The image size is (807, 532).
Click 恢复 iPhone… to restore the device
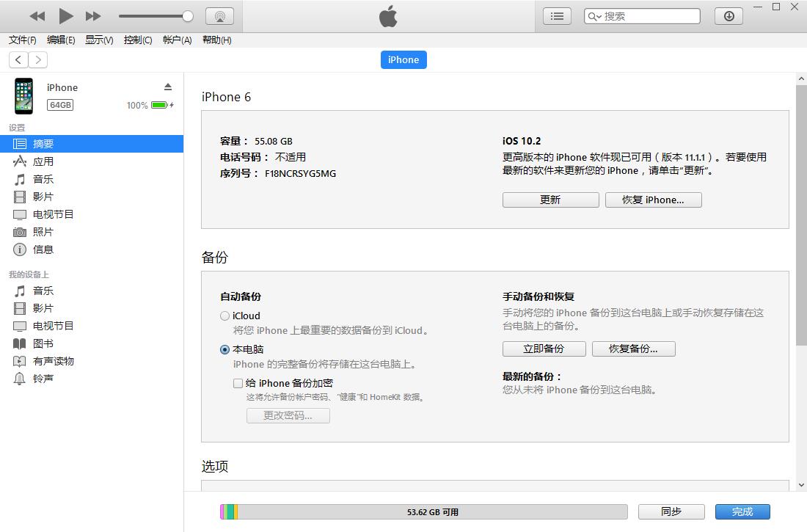point(653,200)
